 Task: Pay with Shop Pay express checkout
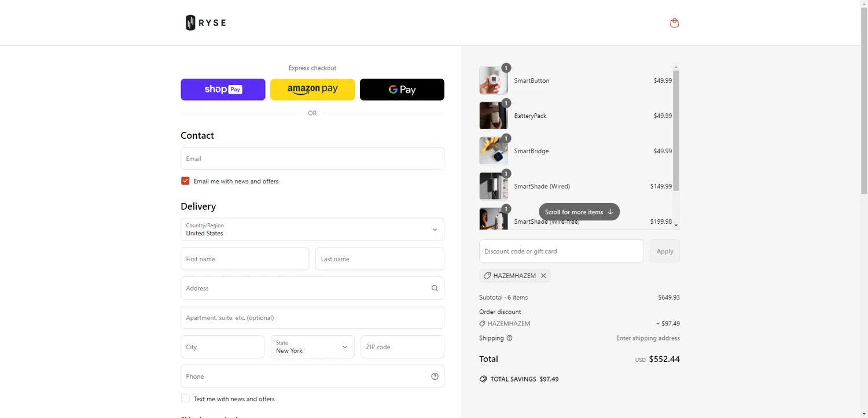[x=223, y=90]
